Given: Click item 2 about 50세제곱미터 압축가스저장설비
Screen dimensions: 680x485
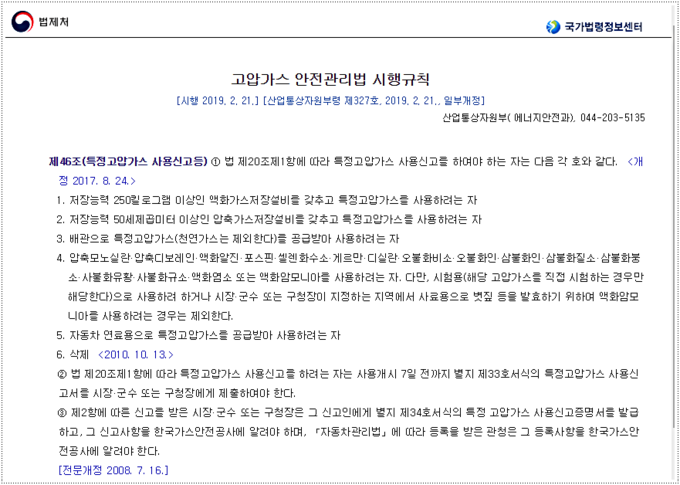Looking at the screenshot, I should click(x=269, y=220).
